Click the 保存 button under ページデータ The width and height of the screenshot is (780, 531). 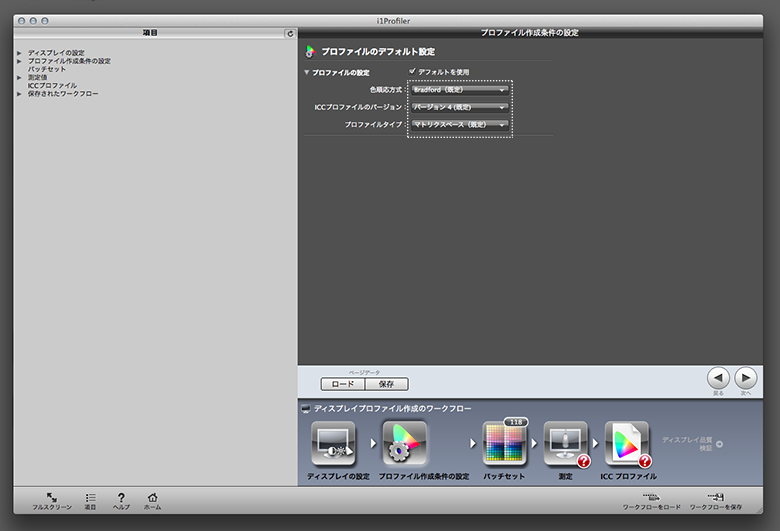(386, 384)
